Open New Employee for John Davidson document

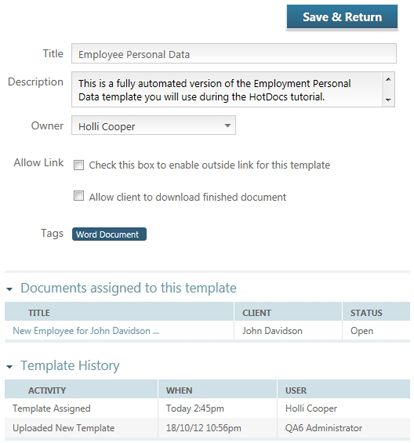86,331
